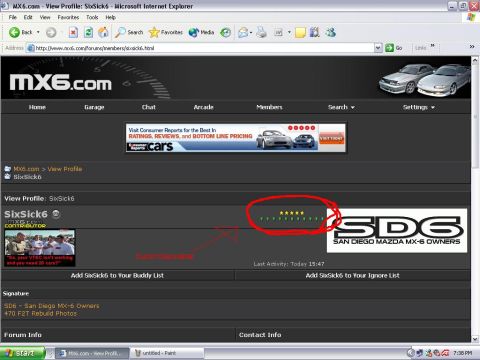Refresh the page using the Refresh icon
Screen dimensions: 480x360
(x=88, y=32)
